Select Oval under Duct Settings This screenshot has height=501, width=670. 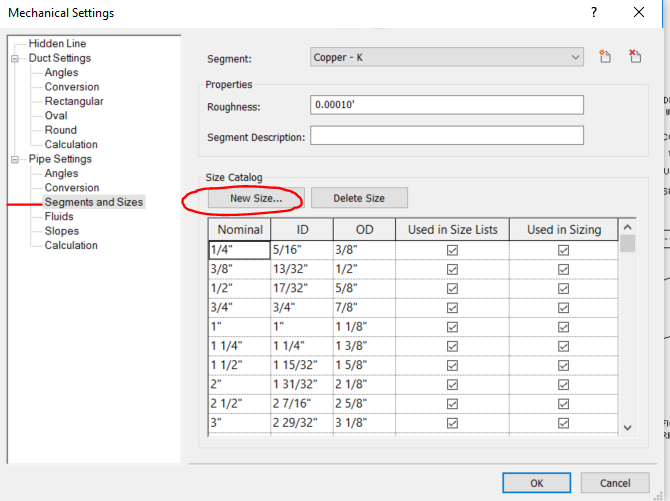[x=56, y=116]
